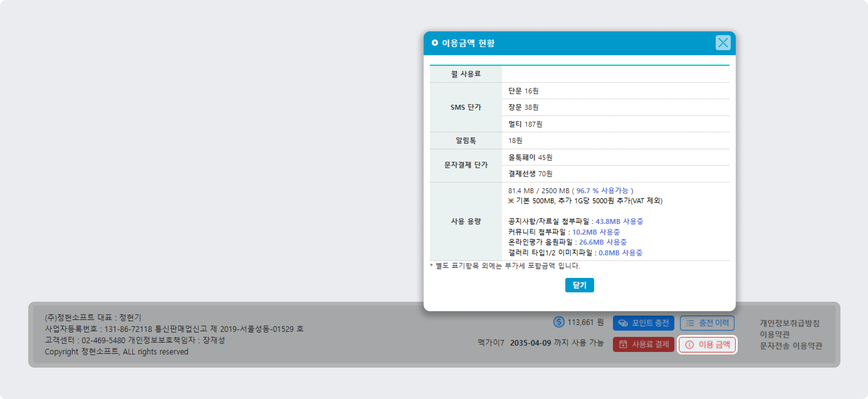The image size is (868, 399).
Task: Open 문자전송 이용약관 link
Action: click(791, 346)
